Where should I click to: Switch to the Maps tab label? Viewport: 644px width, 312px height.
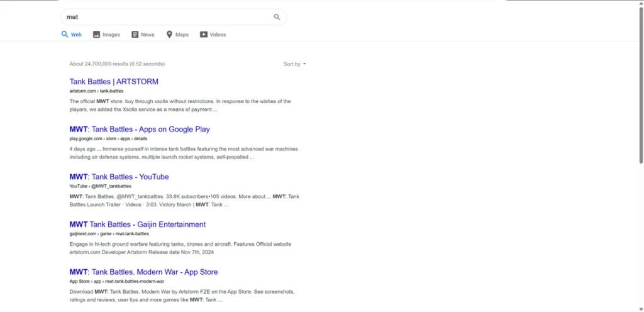(x=182, y=35)
